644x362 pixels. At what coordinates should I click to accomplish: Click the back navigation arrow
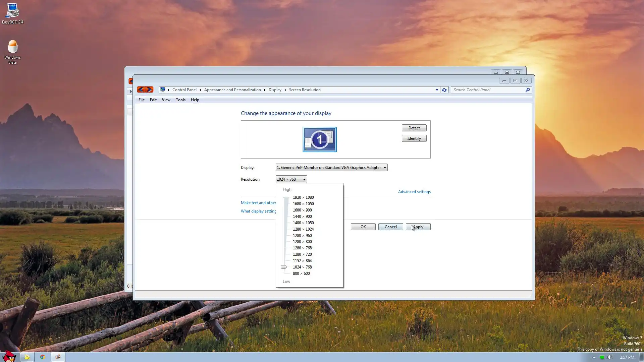(141, 89)
